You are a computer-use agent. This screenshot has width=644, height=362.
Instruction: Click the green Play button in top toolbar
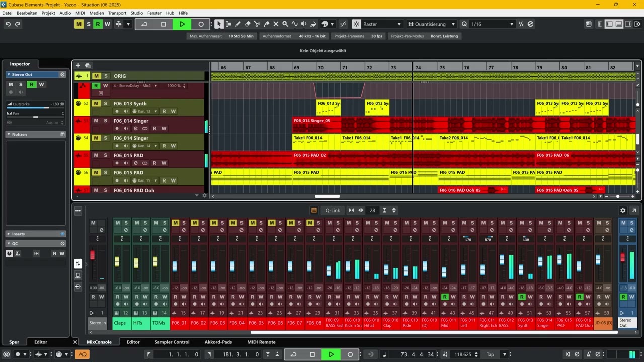182,24
